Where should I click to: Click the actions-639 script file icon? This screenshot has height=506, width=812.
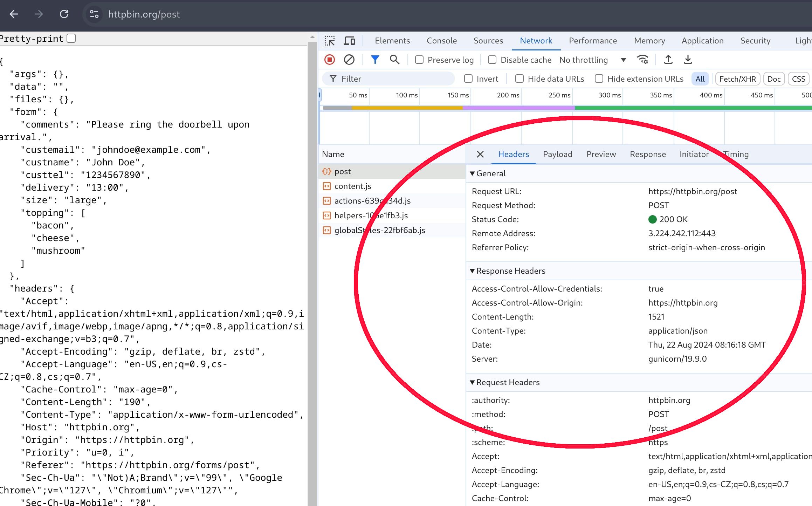(x=327, y=201)
